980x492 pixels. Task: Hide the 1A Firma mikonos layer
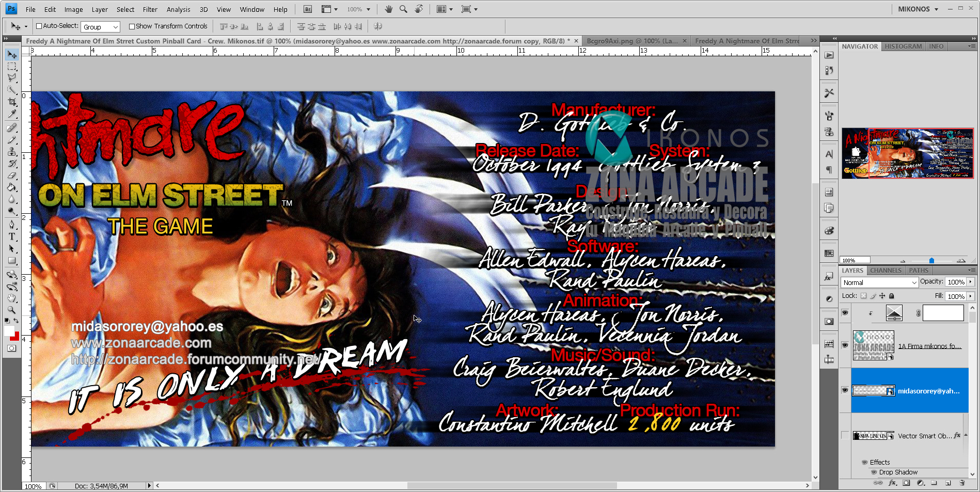coord(845,345)
